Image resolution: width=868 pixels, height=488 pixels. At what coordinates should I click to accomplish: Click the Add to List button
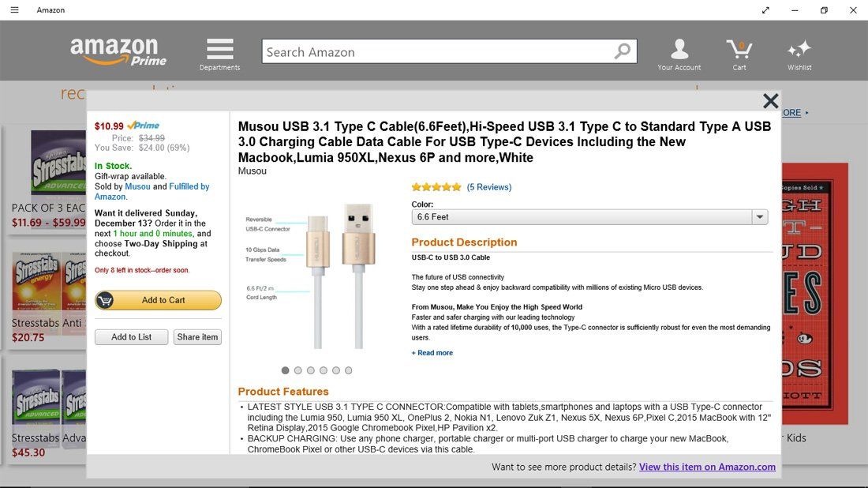(131, 337)
